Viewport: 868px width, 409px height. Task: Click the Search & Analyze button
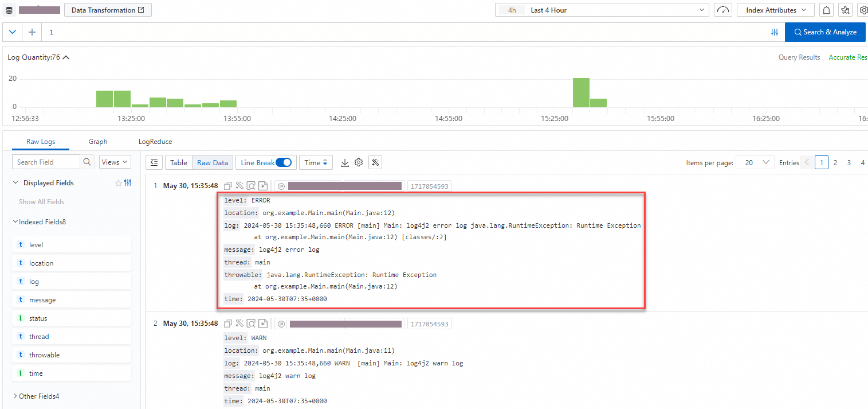click(825, 32)
